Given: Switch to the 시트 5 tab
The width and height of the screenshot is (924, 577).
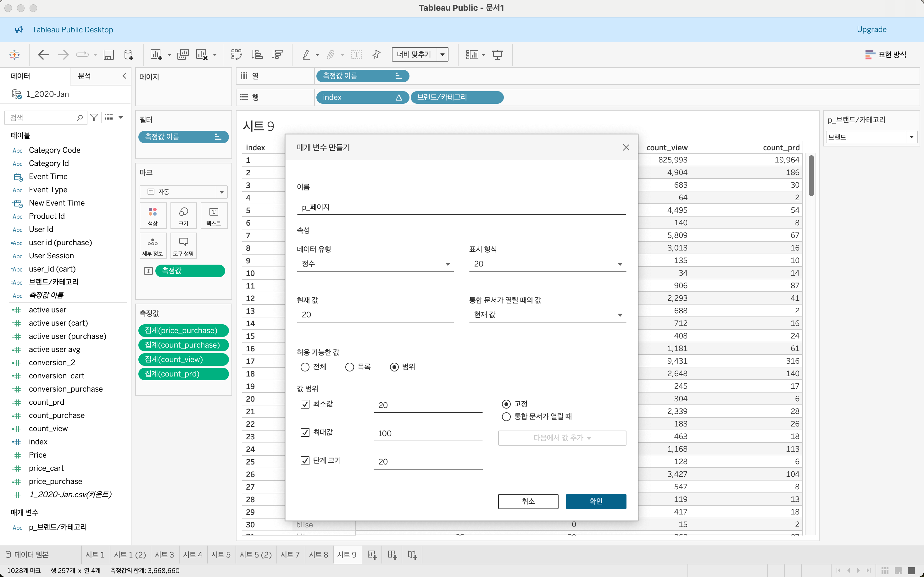Looking at the screenshot, I should tap(221, 554).
